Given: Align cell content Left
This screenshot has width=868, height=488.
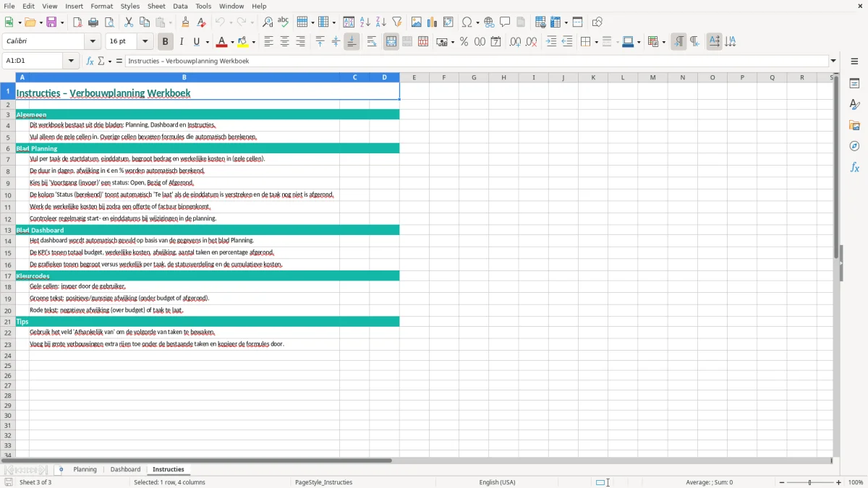Looking at the screenshot, I should 269,42.
